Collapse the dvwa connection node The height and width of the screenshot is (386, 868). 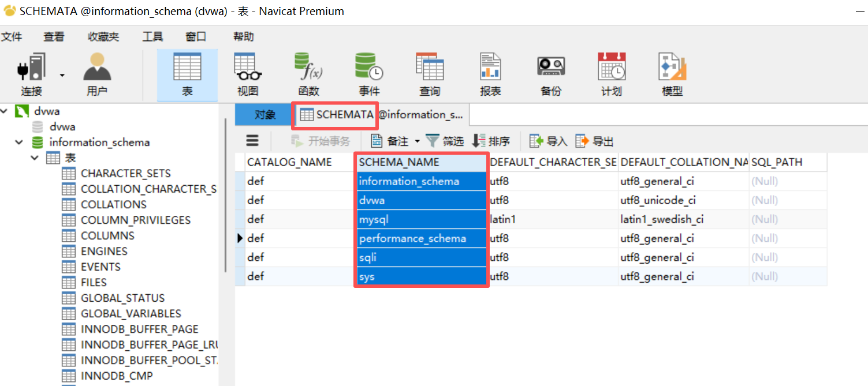pos(4,110)
